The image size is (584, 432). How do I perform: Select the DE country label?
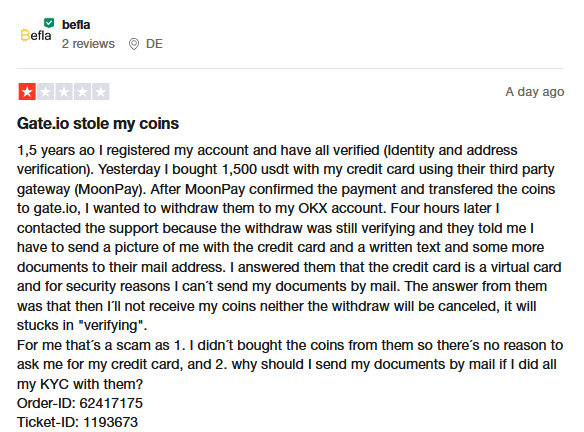pyautogui.click(x=154, y=44)
